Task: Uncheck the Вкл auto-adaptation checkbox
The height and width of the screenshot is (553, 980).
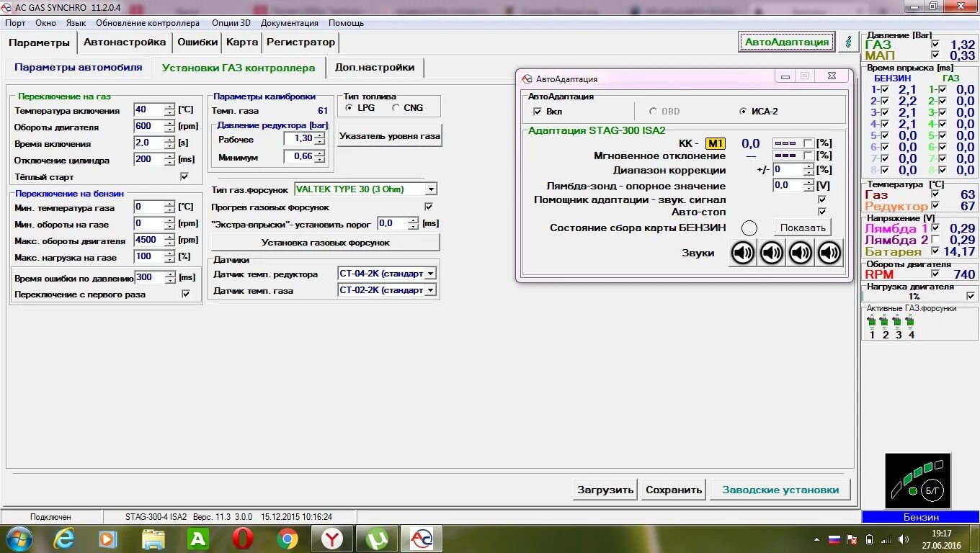Action: (x=537, y=112)
